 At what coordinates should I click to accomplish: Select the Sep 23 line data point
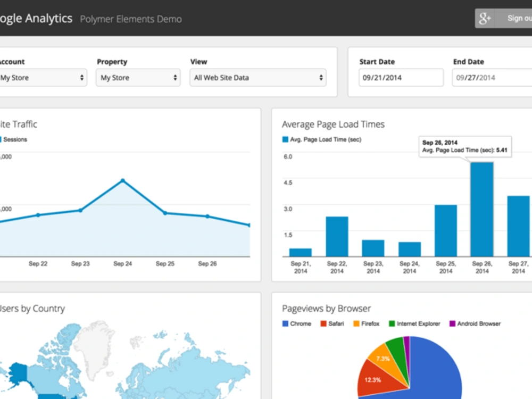click(x=80, y=210)
